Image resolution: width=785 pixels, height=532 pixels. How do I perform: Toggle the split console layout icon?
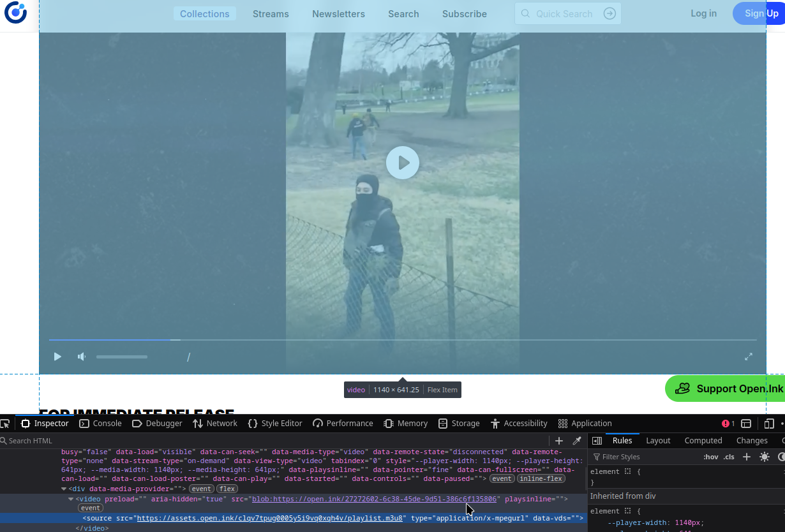(x=745, y=424)
